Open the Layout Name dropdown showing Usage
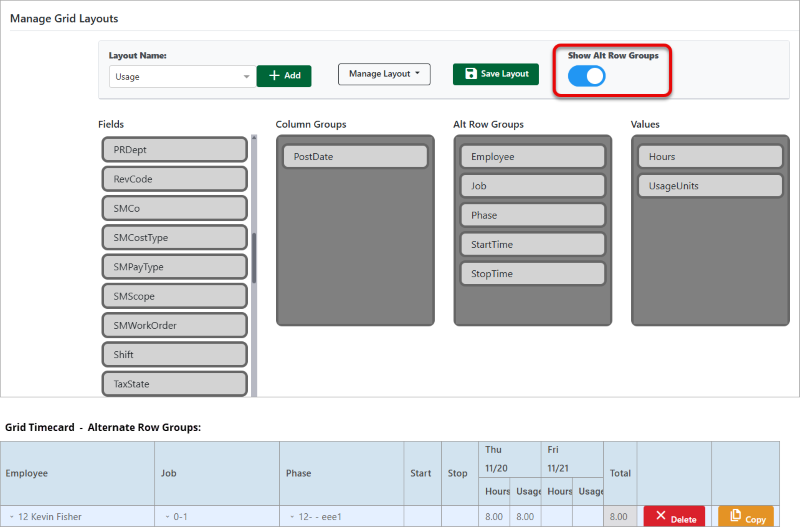800x527 pixels. pos(182,77)
